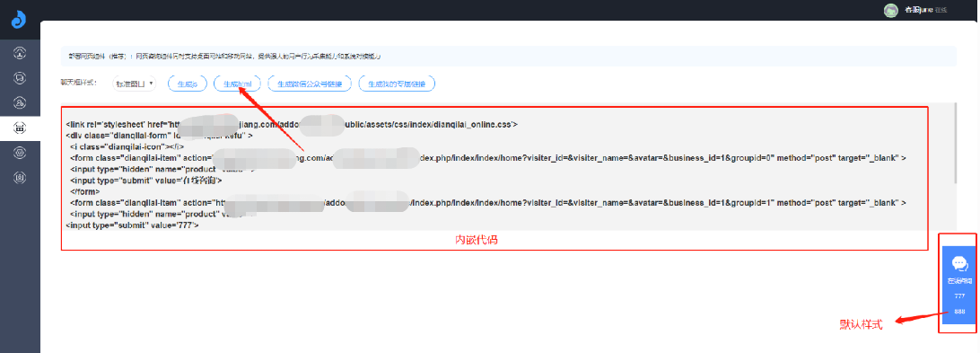Image resolution: width=980 pixels, height=353 pixels.
Task: Click the 生成html button
Action: tap(237, 84)
